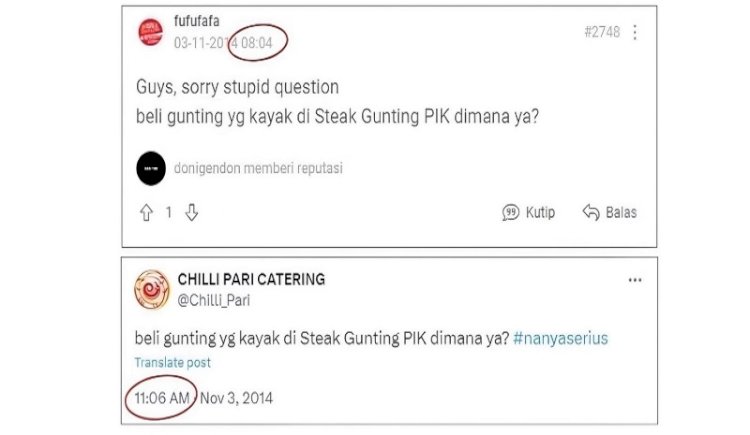The width and height of the screenshot is (750, 435).
Task: Open the three-dot menu beside #2748
Action: pos(635,32)
